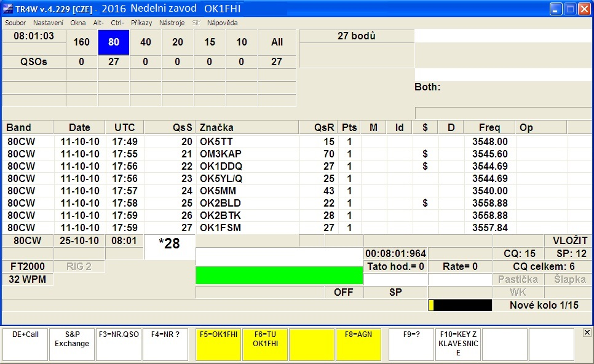This screenshot has width=594, height=364.
Task: Click the yellow F6=TU OK1FHI button
Action: pyautogui.click(x=265, y=344)
